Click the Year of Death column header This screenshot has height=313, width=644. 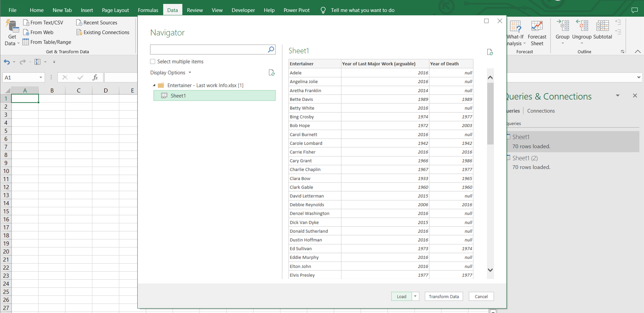[451, 63]
